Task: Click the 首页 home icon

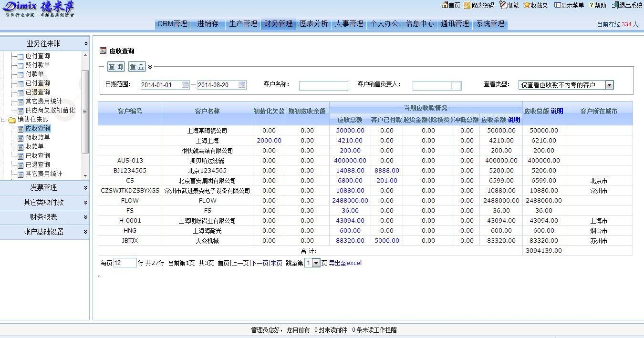Action: pyautogui.click(x=445, y=5)
